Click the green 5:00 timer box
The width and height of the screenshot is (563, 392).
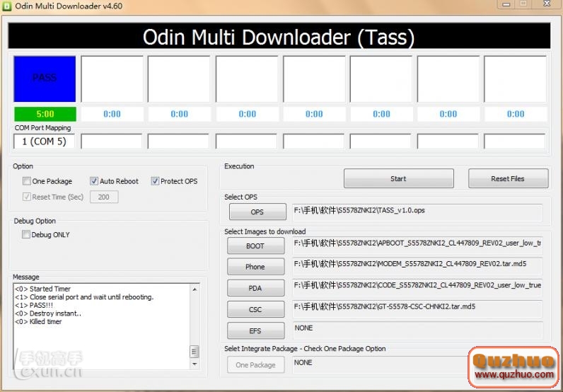(x=45, y=114)
